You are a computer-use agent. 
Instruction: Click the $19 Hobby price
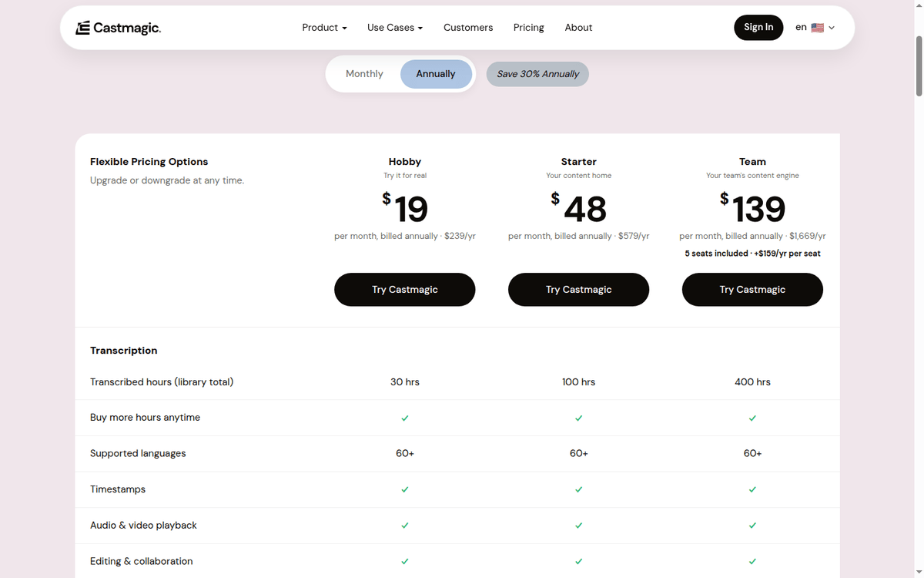pos(405,208)
